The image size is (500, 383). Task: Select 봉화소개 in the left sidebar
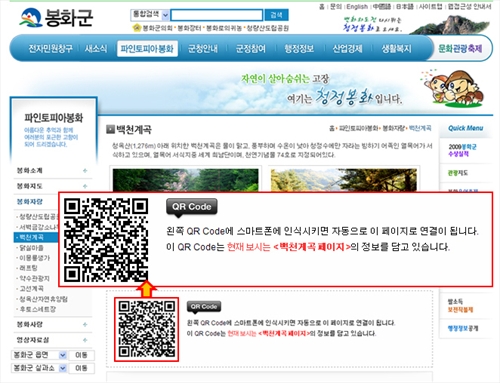pos(30,171)
